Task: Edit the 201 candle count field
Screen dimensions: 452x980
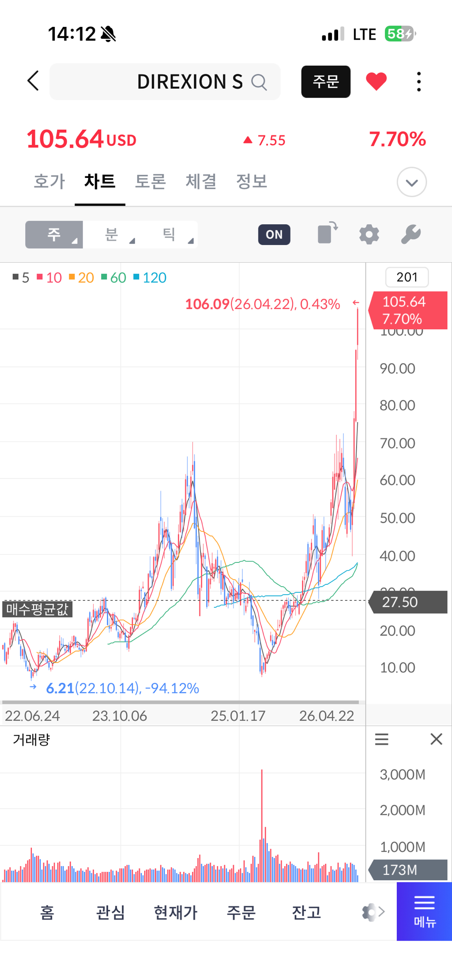Action: click(407, 277)
